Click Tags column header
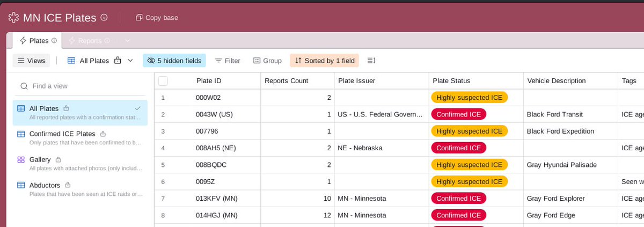The width and height of the screenshot is (644, 227). pos(631,81)
